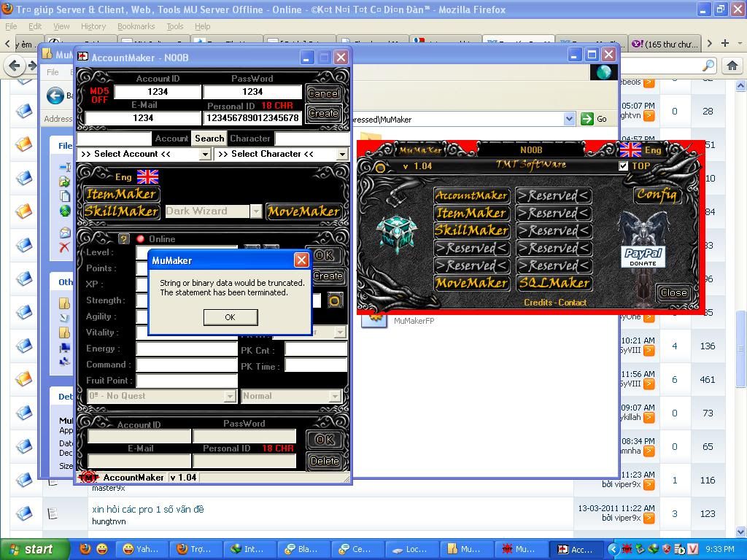Image resolution: width=747 pixels, height=560 pixels.
Task: Click the Close button in MuMaker panel
Action: (673, 292)
